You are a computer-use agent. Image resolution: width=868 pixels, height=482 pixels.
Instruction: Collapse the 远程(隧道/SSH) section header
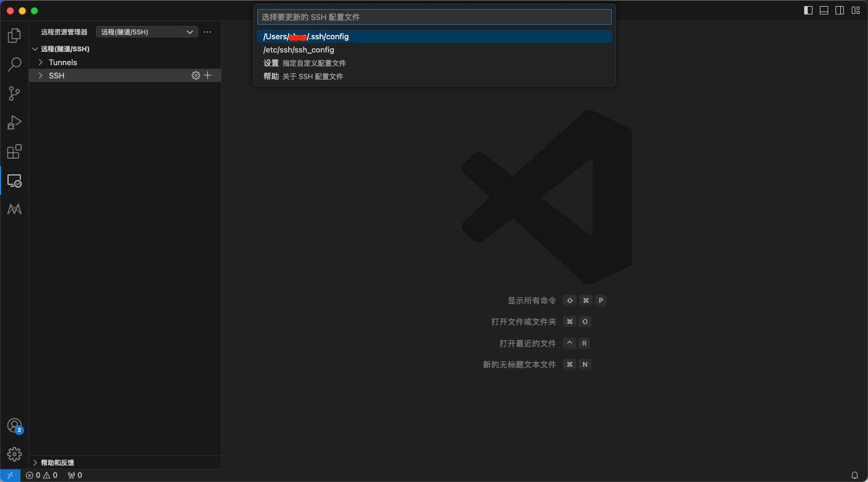pos(125,49)
